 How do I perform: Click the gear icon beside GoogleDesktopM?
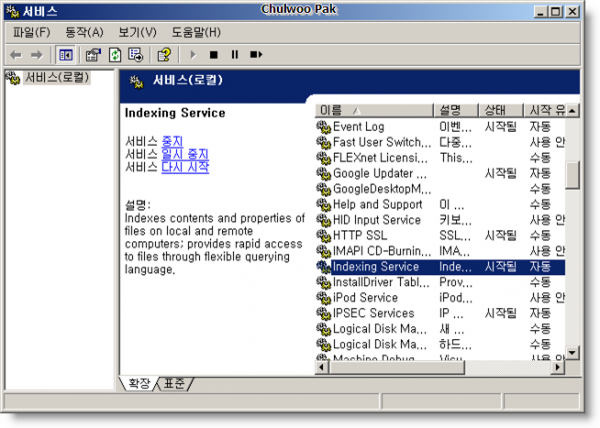click(323, 189)
